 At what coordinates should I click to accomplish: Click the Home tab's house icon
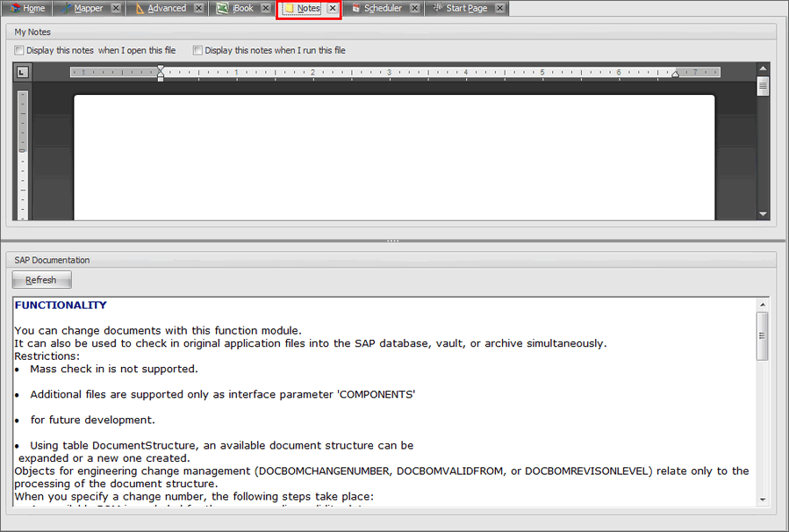click(15, 7)
